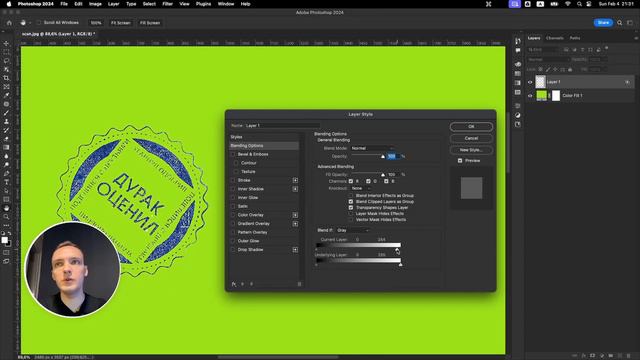
Task: Select the Dodge tool
Action: pyautogui.click(x=6, y=164)
